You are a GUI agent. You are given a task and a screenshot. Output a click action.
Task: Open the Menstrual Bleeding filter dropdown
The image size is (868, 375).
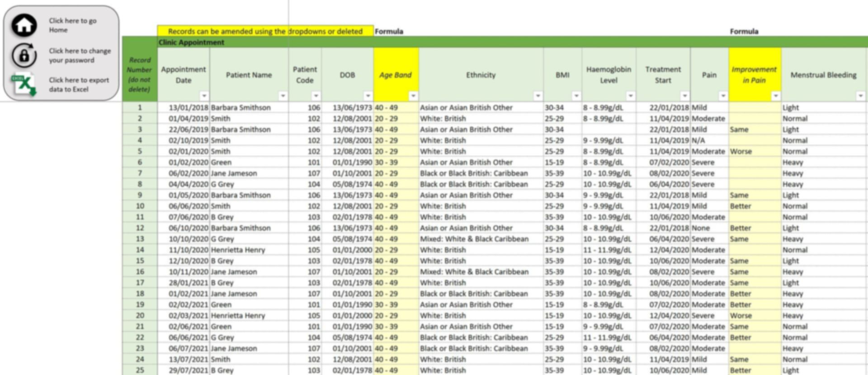click(860, 96)
